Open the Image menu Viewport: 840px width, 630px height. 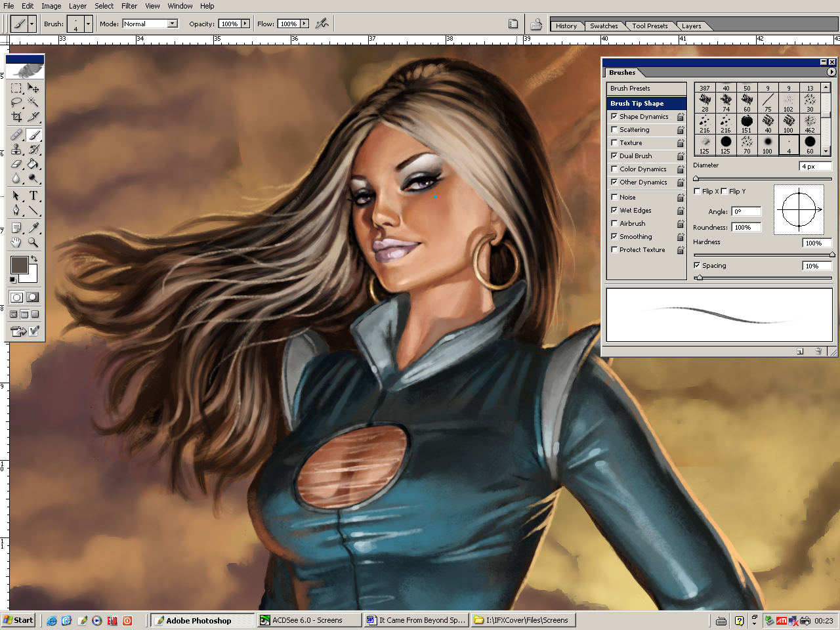(51, 6)
